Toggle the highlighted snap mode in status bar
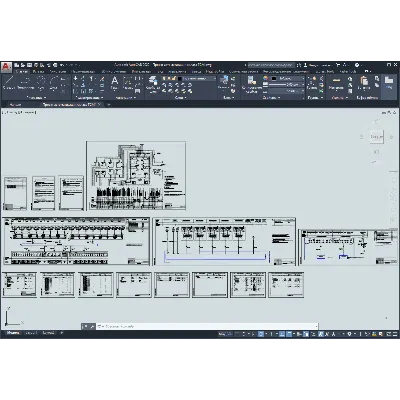The image size is (400, 400). 261,334
